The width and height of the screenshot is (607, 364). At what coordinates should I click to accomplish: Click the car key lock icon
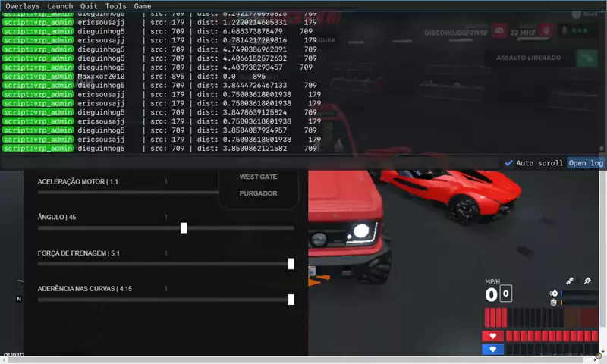point(587,281)
